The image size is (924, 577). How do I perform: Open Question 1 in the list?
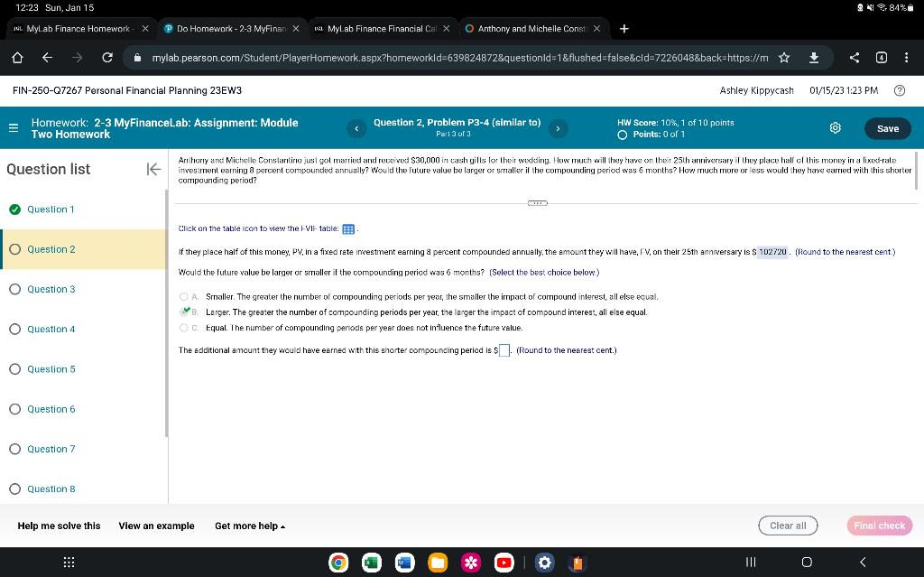(x=51, y=209)
